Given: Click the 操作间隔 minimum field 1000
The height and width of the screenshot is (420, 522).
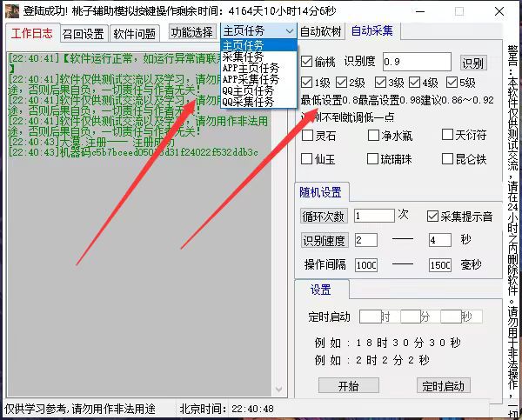Looking at the screenshot, I should click(366, 265).
